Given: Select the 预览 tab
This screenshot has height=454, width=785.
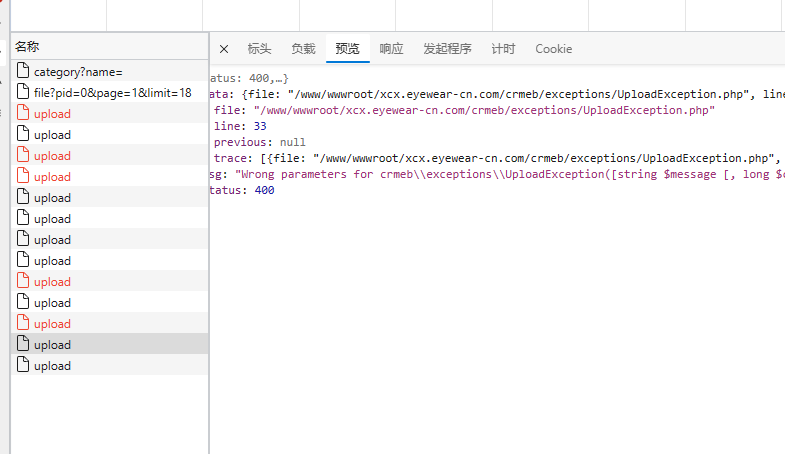Looking at the screenshot, I should click(x=347, y=49).
